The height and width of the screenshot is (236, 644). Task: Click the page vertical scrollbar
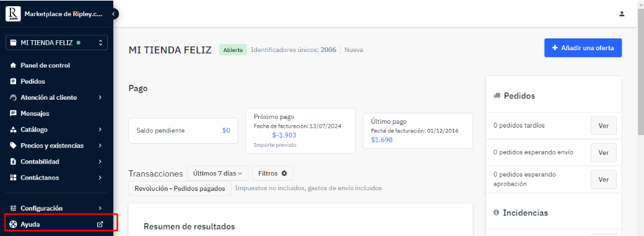(x=641, y=118)
